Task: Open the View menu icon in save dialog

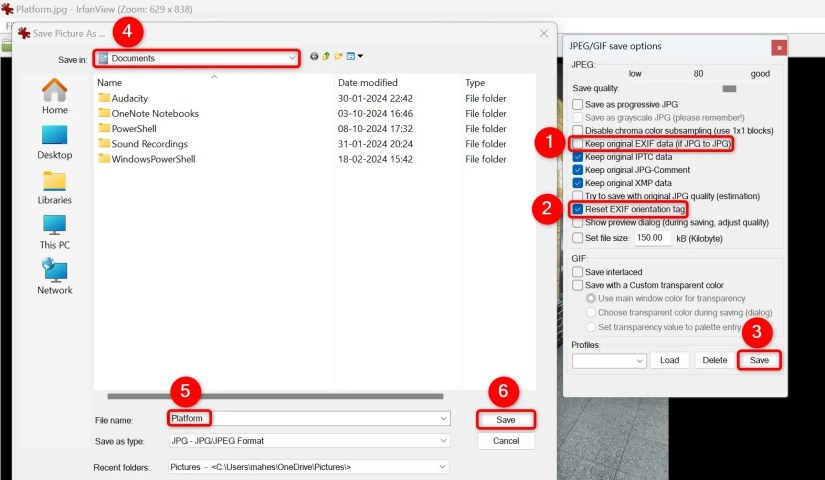Action: coord(355,56)
